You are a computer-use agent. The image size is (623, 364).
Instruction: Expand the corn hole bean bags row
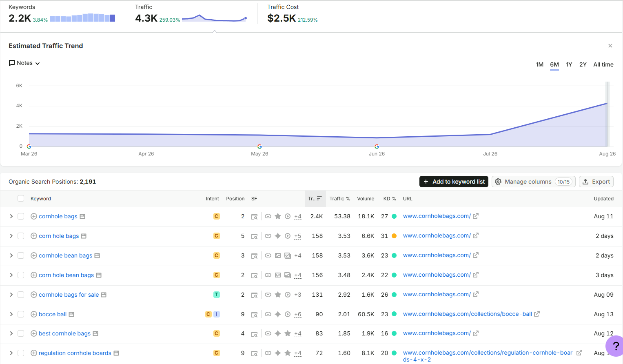pos(11,275)
